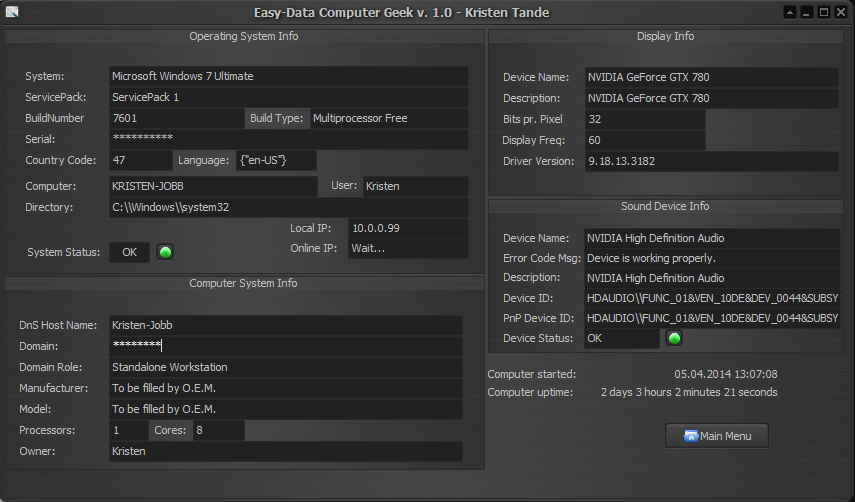Click the ServicePack field

(x=288, y=98)
